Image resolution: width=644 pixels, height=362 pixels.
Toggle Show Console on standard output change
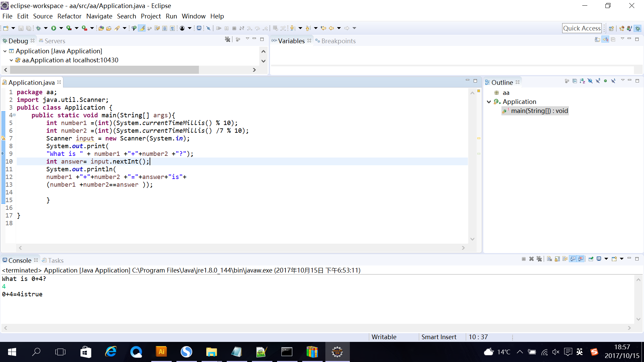tap(573, 259)
